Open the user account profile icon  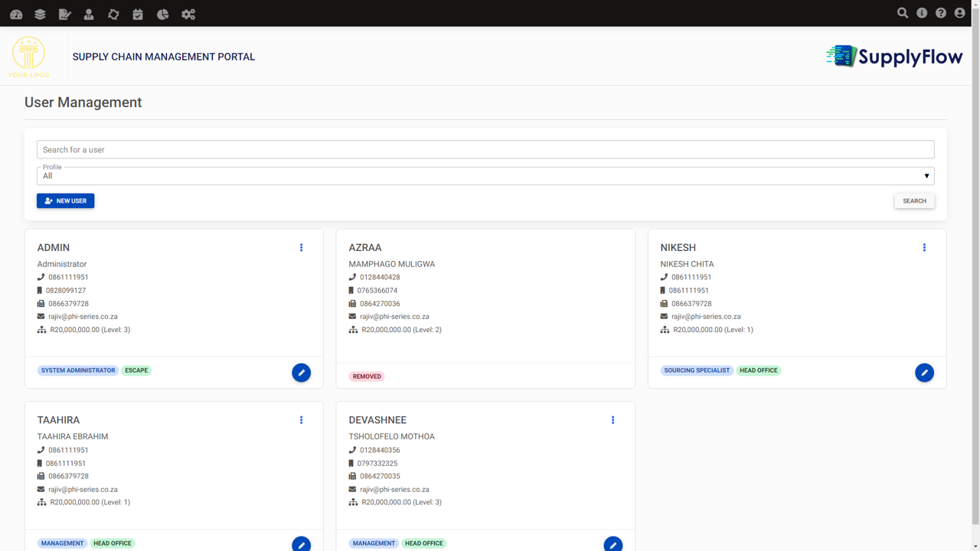[960, 13]
